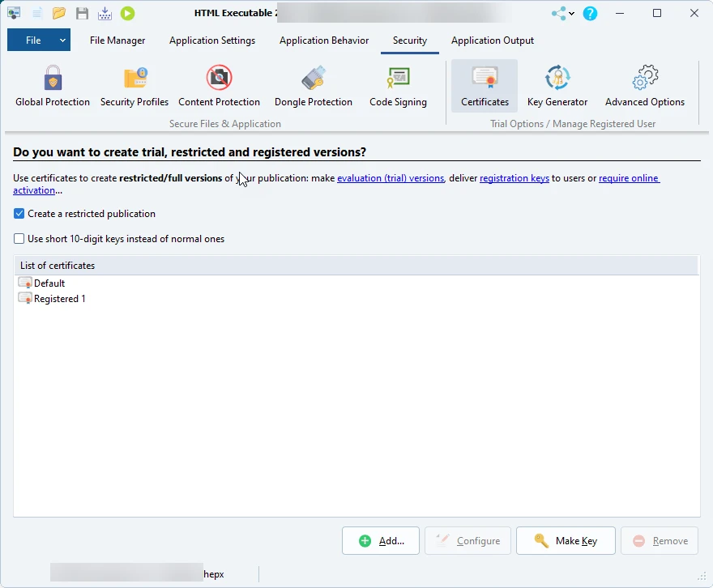
Task: Go to the File Manager tab
Action: [x=117, y=40]
